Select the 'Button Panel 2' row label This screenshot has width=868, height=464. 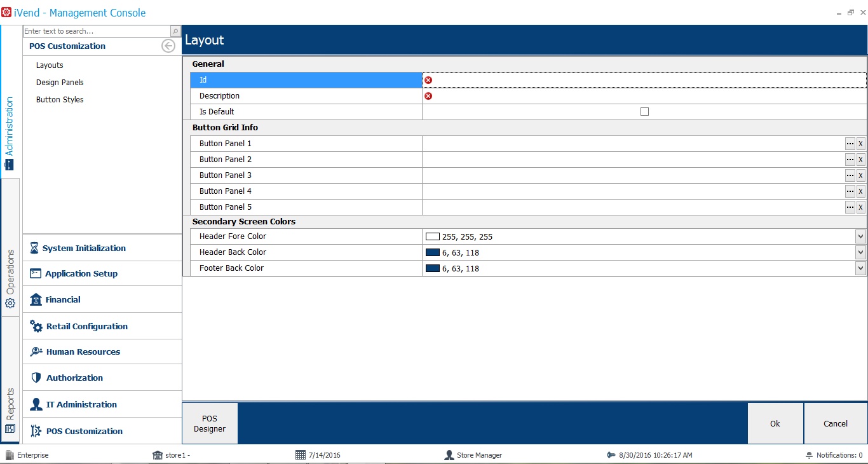(x=306, y=160)
